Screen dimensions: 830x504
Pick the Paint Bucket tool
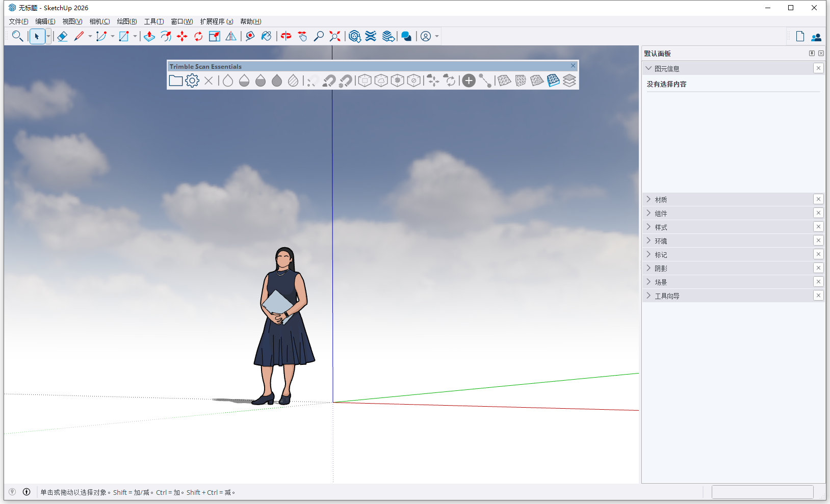click(x=266, y=36)
